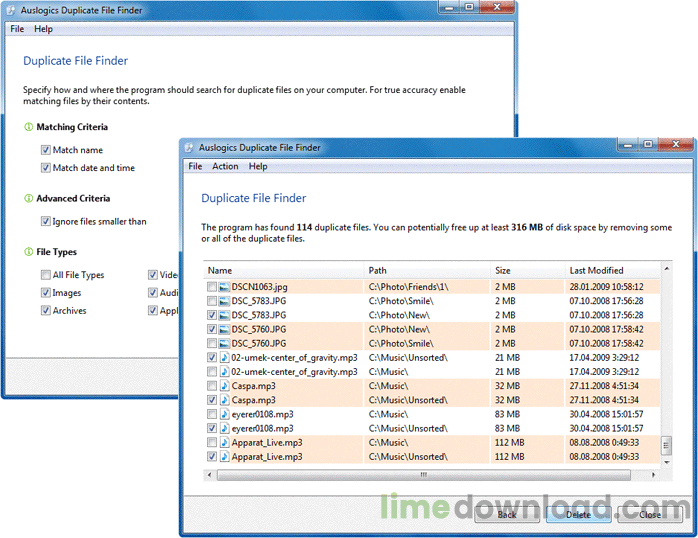Uncheck the Images file type
This screenshot has width=698, height=538.
[x=45, y=292]
